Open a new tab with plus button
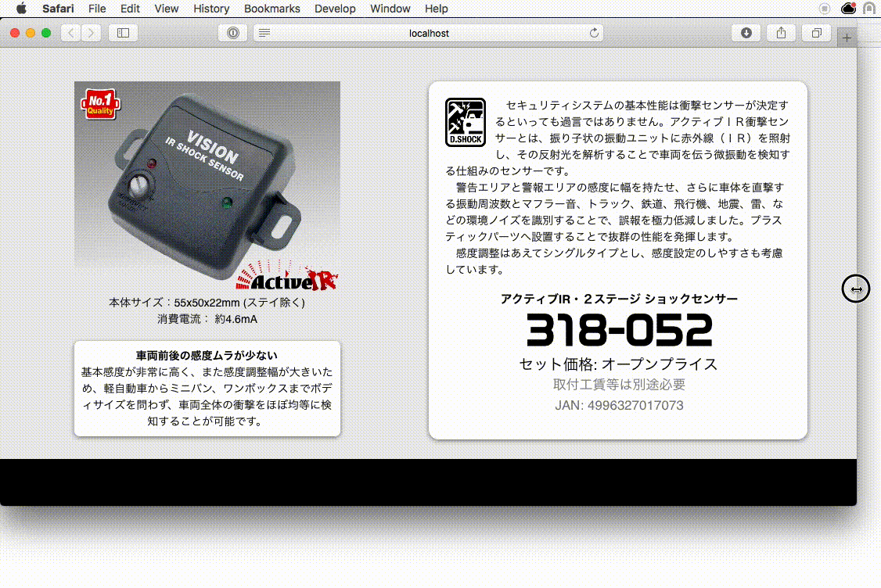This screenshot has width=881, height=588. tap(847, 38)
